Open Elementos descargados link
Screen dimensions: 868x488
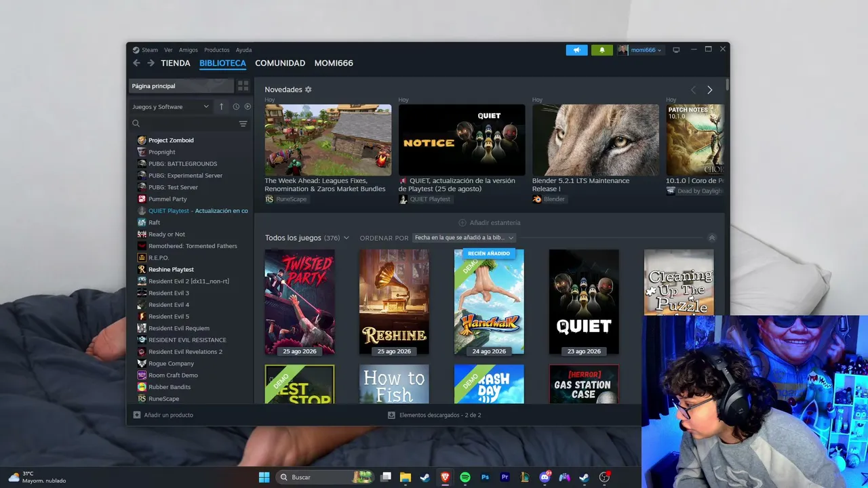tap(440, 415)
